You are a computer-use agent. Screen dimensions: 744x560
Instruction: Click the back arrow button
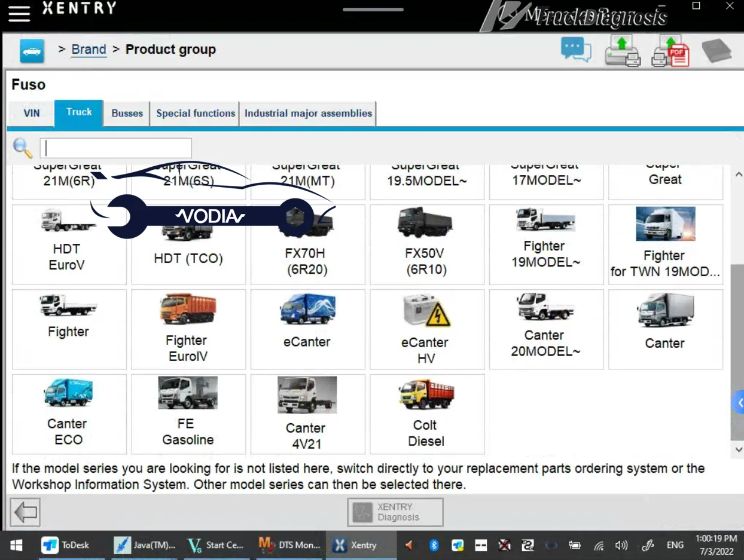[x=25, y=512]
